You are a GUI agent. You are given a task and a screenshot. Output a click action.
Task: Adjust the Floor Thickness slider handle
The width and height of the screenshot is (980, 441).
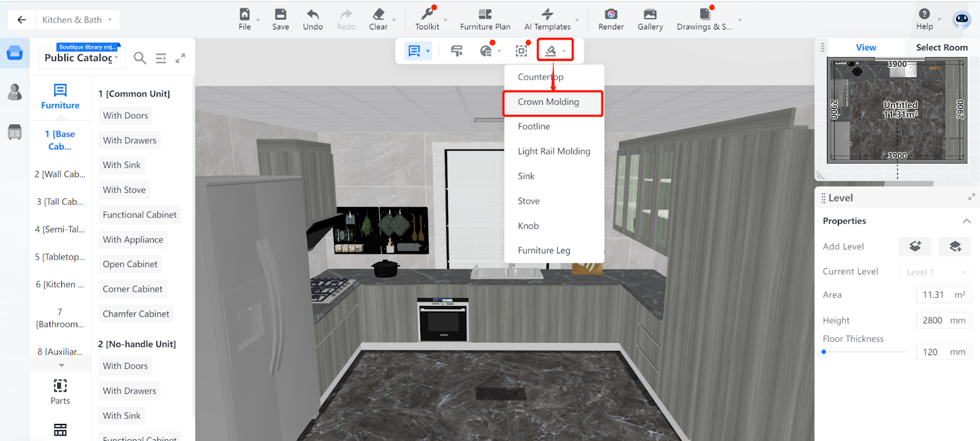(824, 352)
